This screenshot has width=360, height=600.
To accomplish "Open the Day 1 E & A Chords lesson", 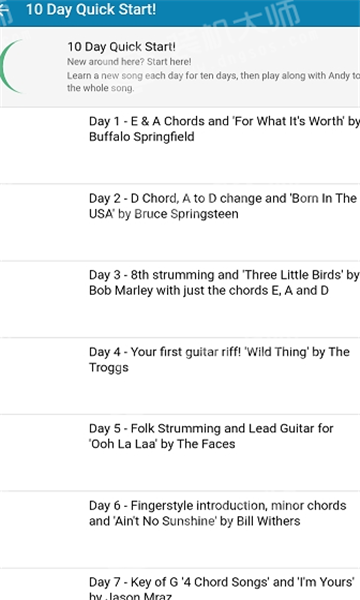I will tap(180, 145).
